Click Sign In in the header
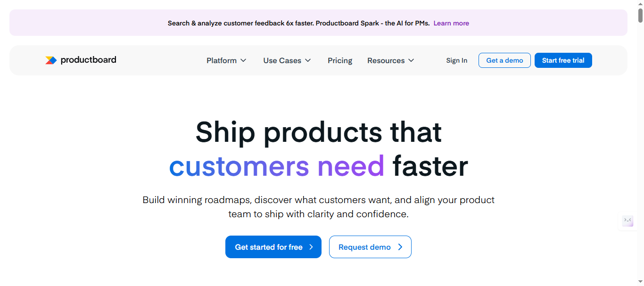 tap(456, 60)
